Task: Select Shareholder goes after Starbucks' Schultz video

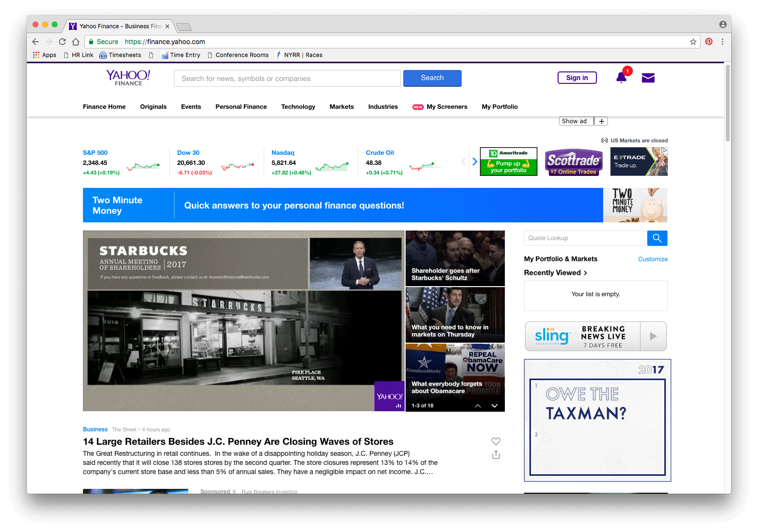Action: pos(455,258)
